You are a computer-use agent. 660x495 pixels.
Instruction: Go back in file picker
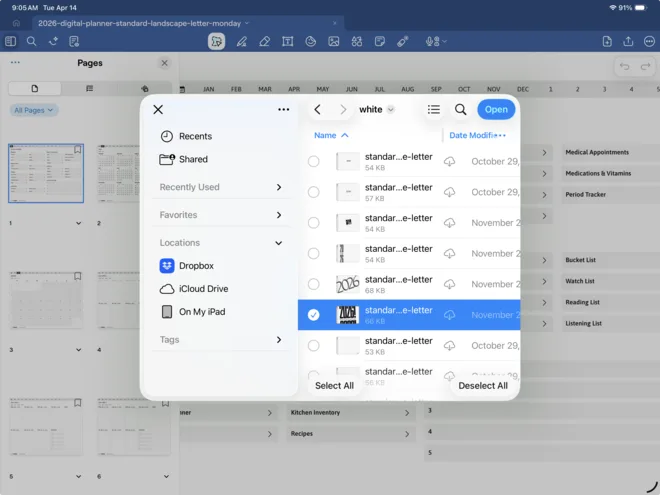click(317, 109)
